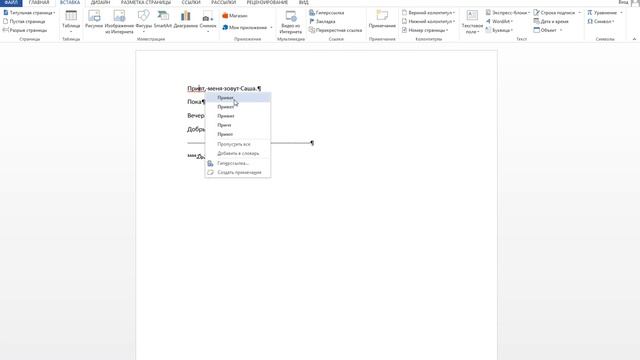Insert a Диаграмма chart

tap(186, 20)
